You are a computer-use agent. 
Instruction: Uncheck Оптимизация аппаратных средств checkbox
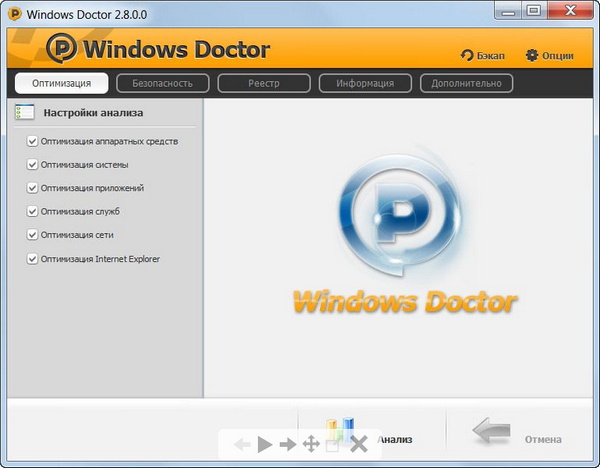(x=33, y=141)
